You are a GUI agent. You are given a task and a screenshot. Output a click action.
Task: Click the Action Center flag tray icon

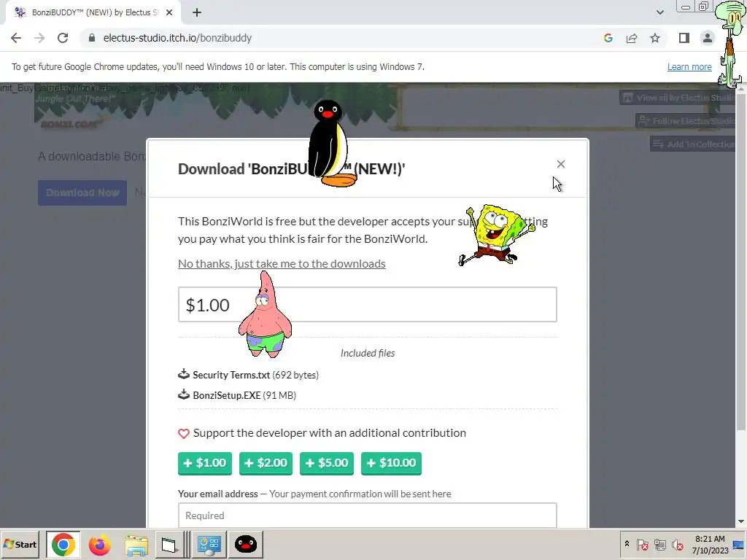click(x=643, y=544)
